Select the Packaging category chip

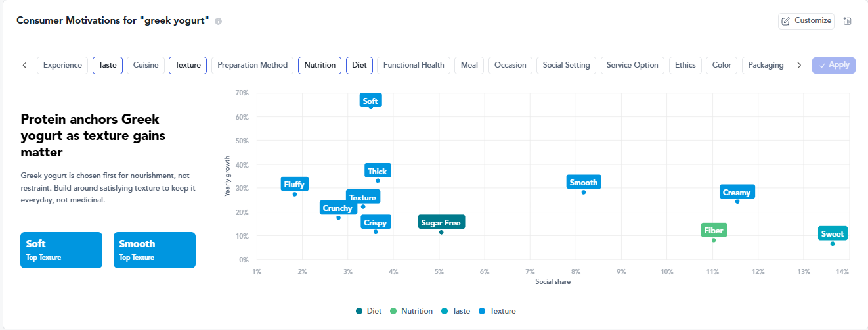[766, 65]
